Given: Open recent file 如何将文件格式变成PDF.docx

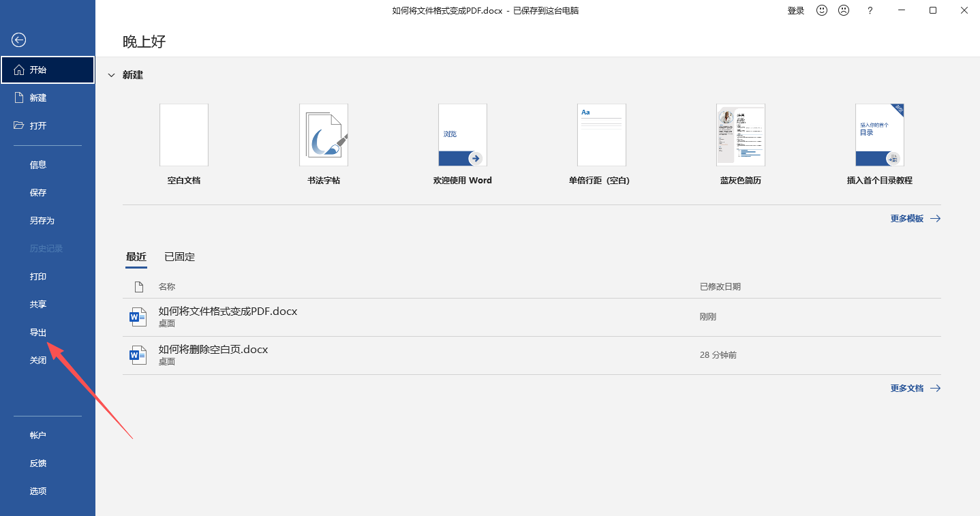Looking at the screenshot, I should (x=532, y=317).
